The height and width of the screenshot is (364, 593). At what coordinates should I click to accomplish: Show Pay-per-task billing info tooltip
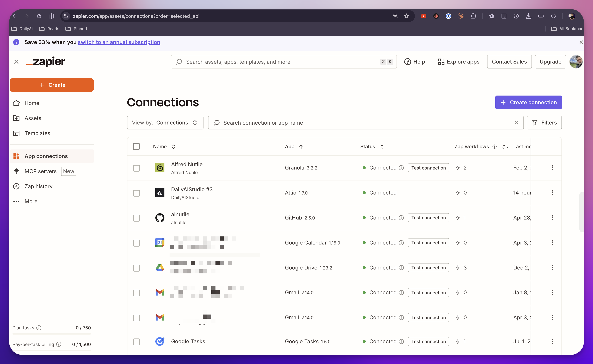(x=59, y=344)
